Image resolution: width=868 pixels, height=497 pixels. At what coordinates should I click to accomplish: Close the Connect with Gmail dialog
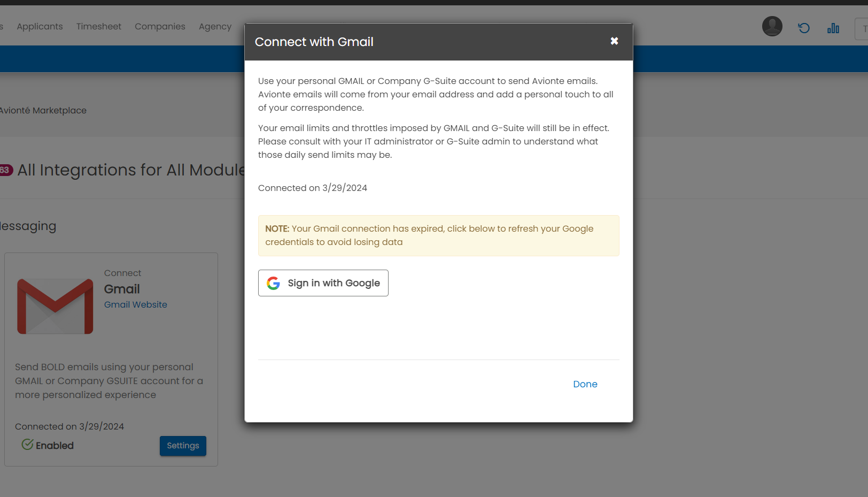(614, 41)
